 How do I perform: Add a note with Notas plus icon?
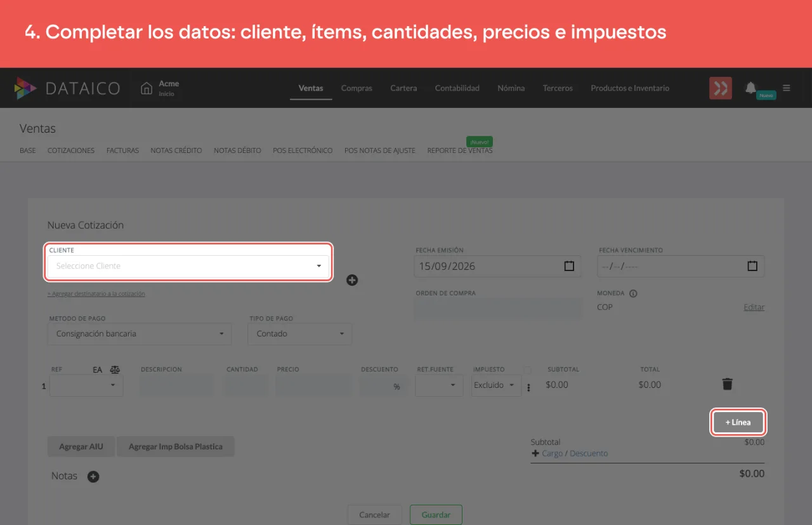pyautogui.click(x=93, y=477)
